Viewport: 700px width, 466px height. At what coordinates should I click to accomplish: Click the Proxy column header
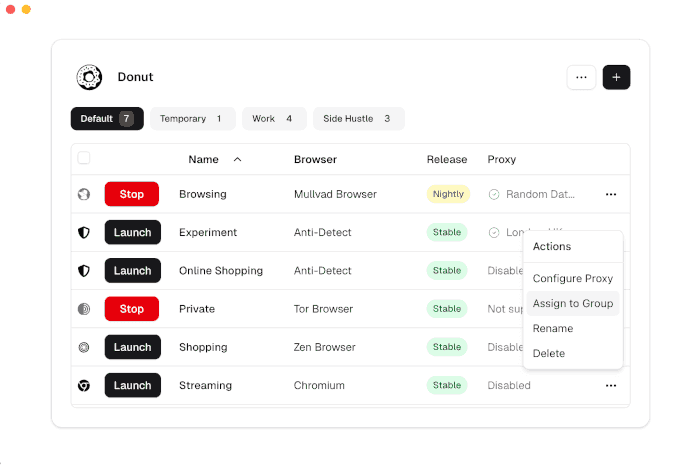coord(502,159)
